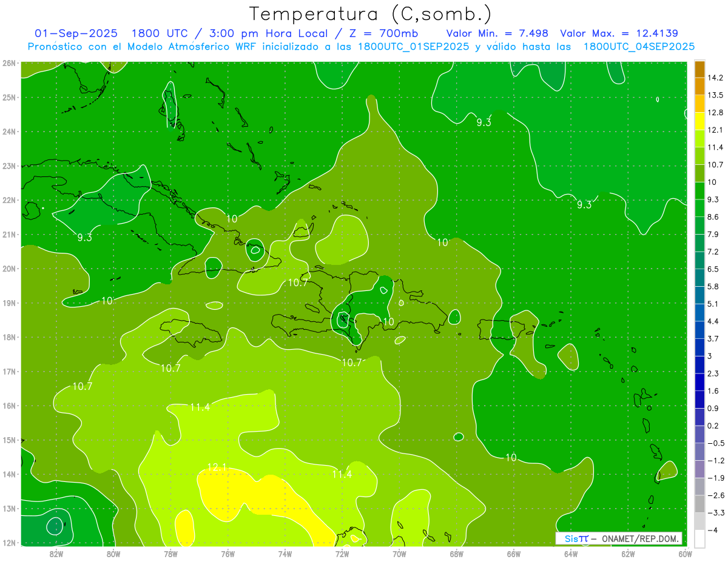Click the 70W longitude axis label
Image resolution: width=728 pixels, height=562 pixels.
399,553
